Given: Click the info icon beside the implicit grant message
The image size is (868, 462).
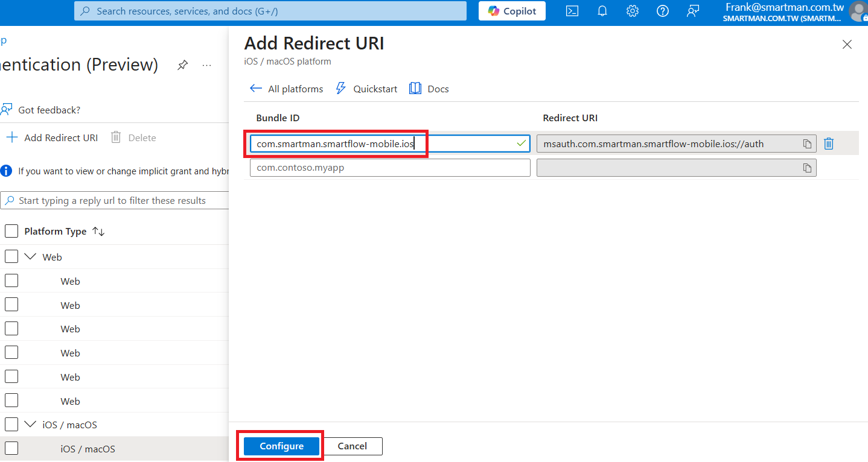Looking at the screenshot, I should [x=6, y=171].
